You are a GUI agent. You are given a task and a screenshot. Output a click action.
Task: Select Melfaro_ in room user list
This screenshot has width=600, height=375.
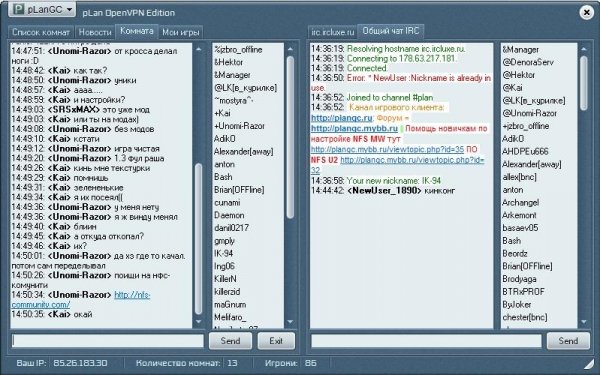click(x=230, y=317)
